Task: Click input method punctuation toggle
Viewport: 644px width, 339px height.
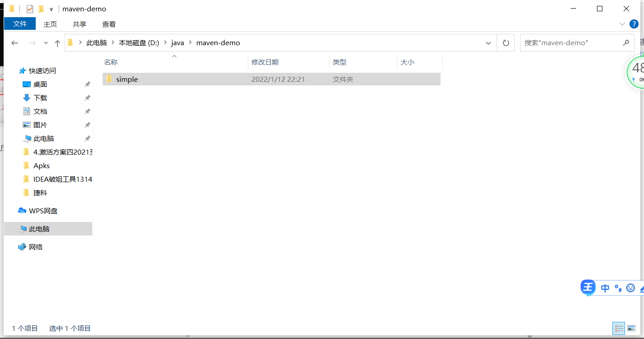Action: point(618,288)
